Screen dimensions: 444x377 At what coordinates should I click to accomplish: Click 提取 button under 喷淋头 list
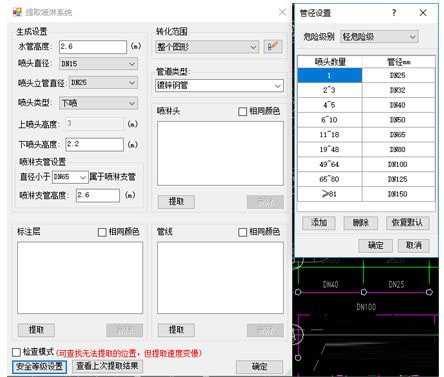176,202
